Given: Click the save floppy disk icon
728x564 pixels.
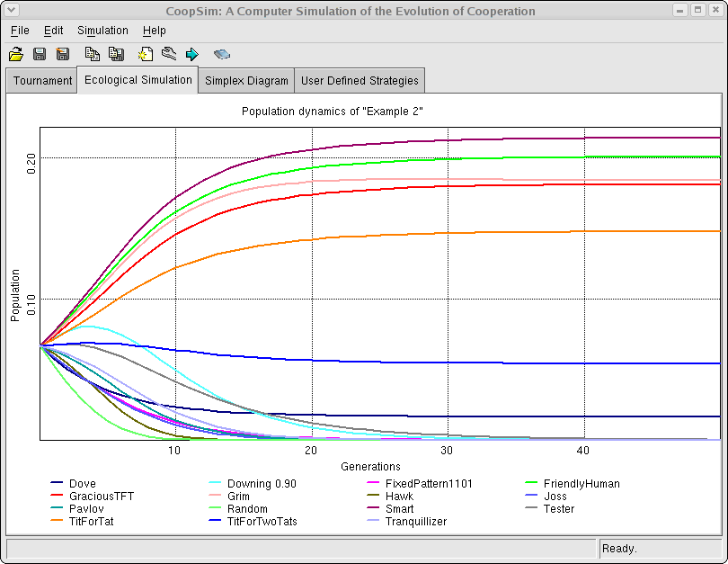Looking at the screenshot, I should pos(40,55).
